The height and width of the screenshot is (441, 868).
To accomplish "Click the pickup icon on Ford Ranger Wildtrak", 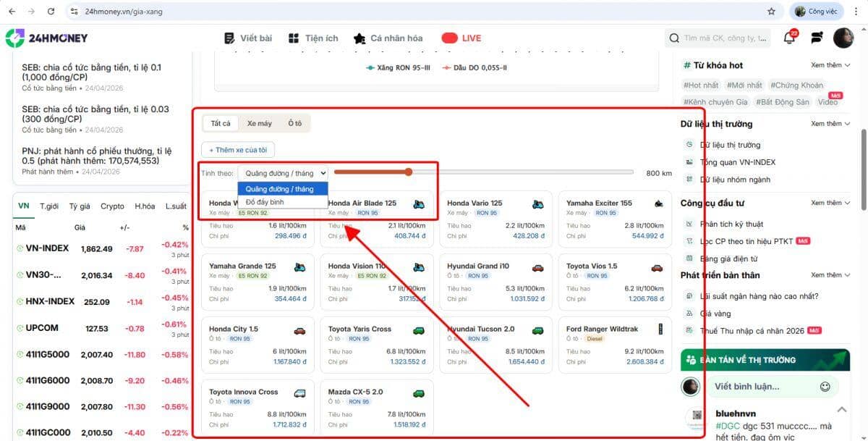I will (660, 329).
